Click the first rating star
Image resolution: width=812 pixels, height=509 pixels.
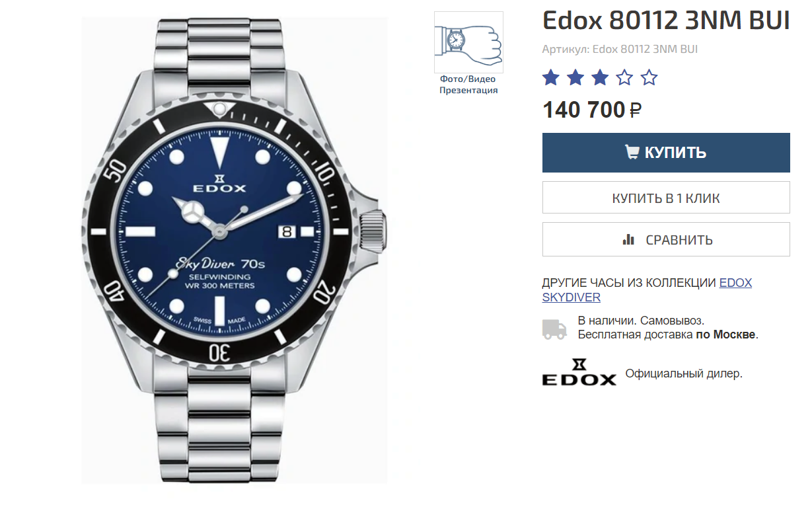[x=551, y=78]
